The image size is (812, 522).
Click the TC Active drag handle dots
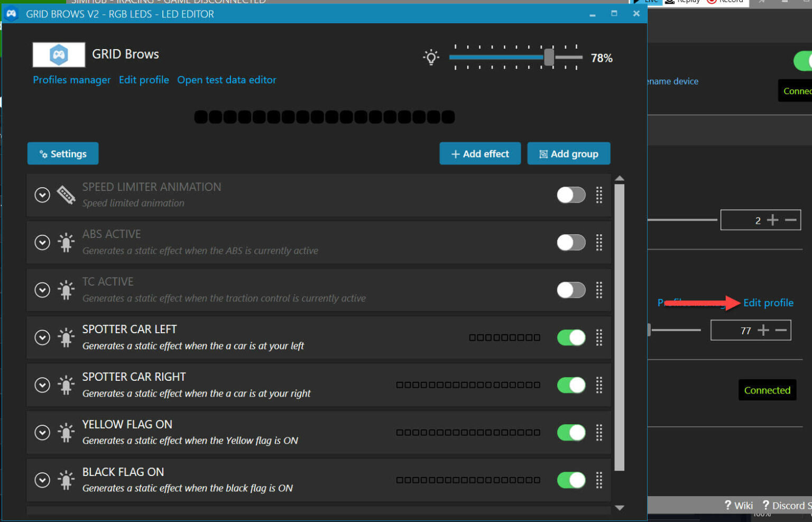[x=599, y=290]
